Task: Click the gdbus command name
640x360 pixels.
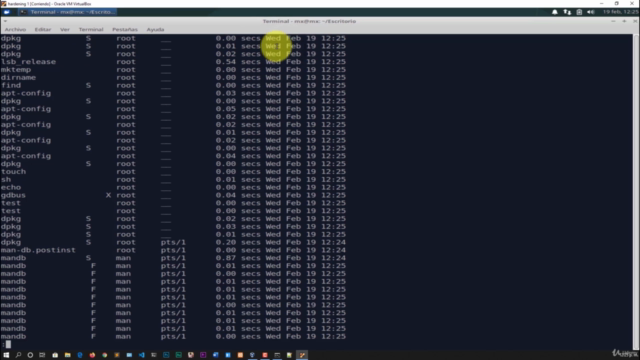Action: click(13, 196)
